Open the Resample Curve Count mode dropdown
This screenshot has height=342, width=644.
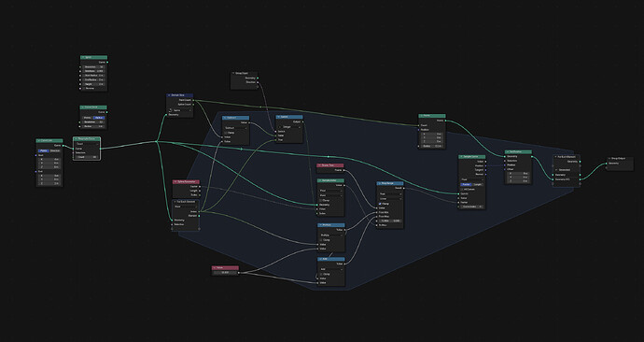87,144
